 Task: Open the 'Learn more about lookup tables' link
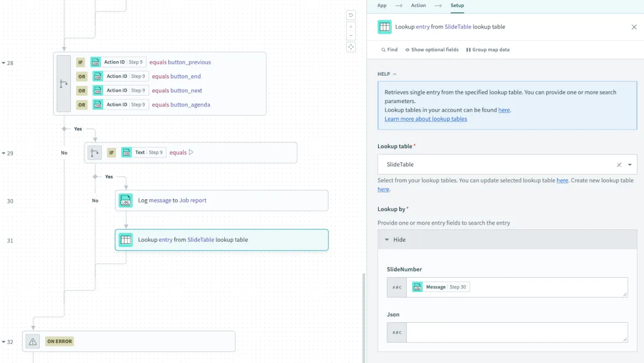[426, 119]
